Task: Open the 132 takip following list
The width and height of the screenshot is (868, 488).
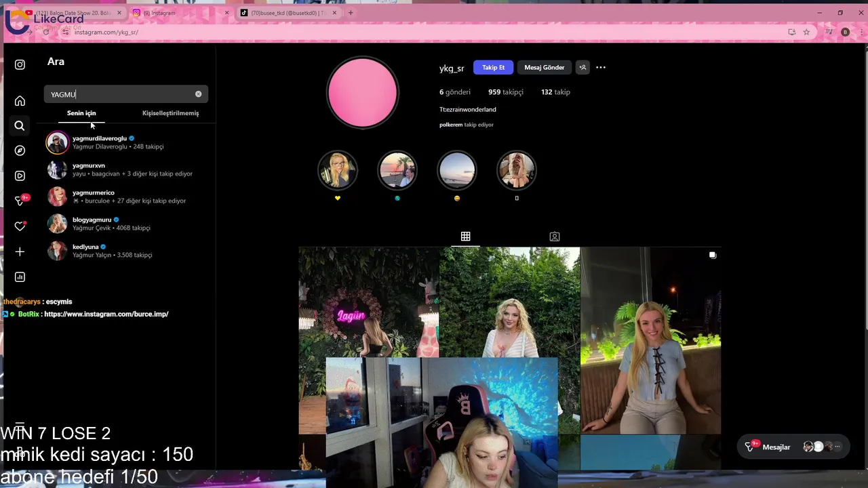Action: (x=555, y=92)
